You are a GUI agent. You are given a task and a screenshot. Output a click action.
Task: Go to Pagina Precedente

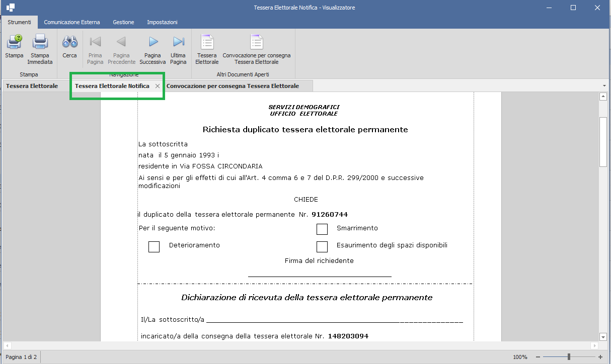point(121,42)
